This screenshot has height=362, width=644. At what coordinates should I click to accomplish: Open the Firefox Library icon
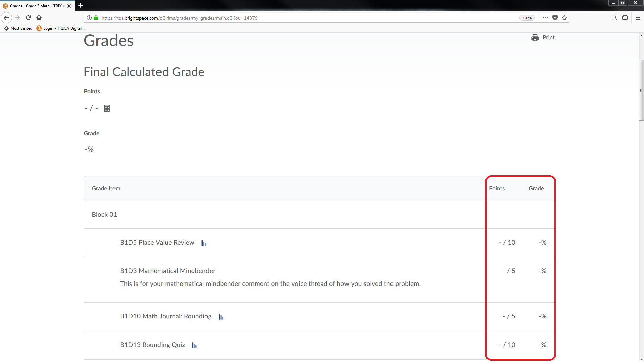614,18
